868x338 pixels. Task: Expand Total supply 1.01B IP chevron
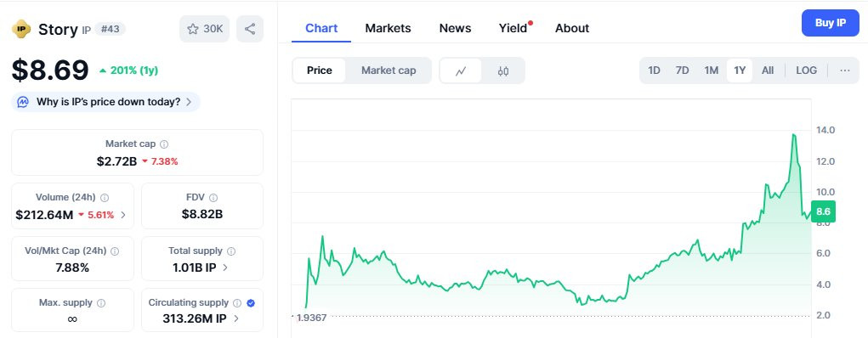(225, 268)
